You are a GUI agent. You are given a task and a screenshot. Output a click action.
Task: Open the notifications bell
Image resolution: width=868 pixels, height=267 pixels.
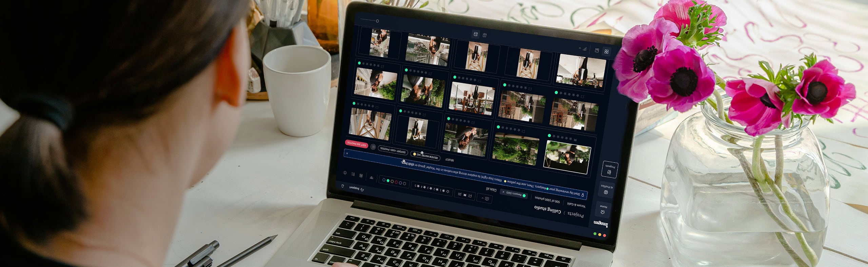(x=342, y=186)
